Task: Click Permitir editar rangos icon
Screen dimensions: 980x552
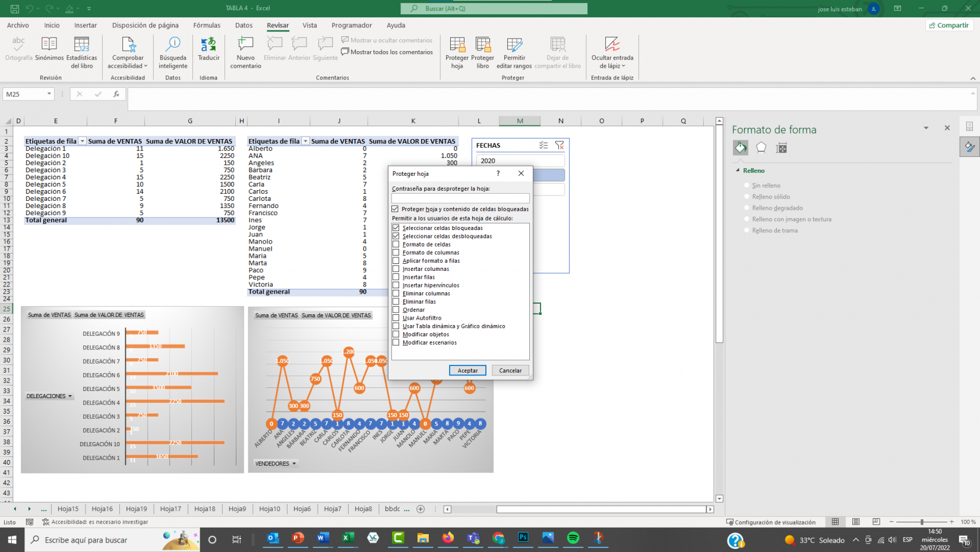Action: [x=514, y=45]
